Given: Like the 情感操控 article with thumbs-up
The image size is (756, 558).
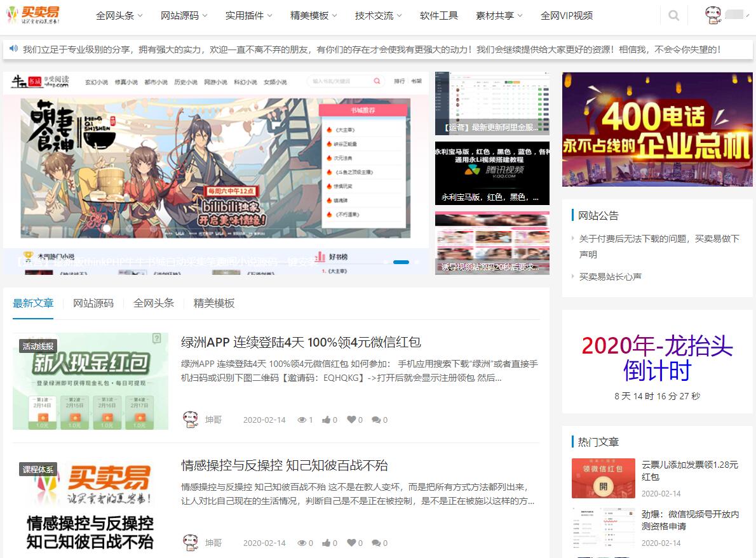Looking at the screenshot, I should tap(327, 543).
